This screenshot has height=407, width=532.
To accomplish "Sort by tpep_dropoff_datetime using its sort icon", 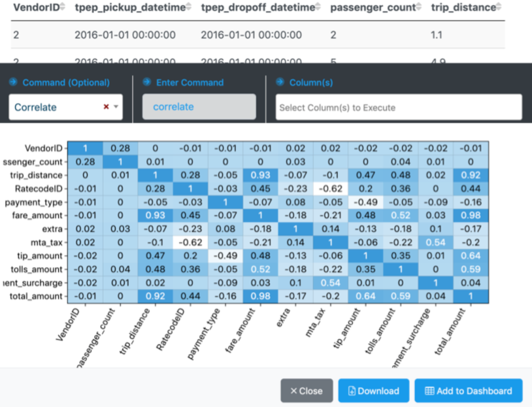I will pos(318,7).
